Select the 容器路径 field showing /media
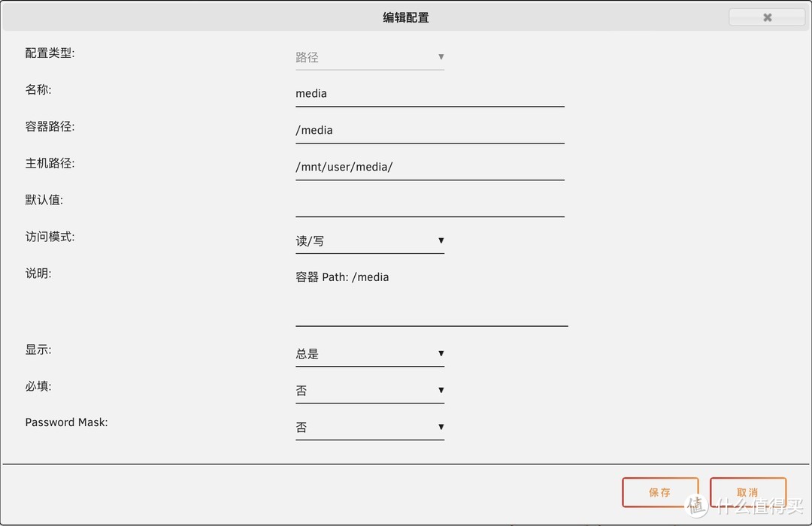Screen dimensions: 812x526 [429, 130]
